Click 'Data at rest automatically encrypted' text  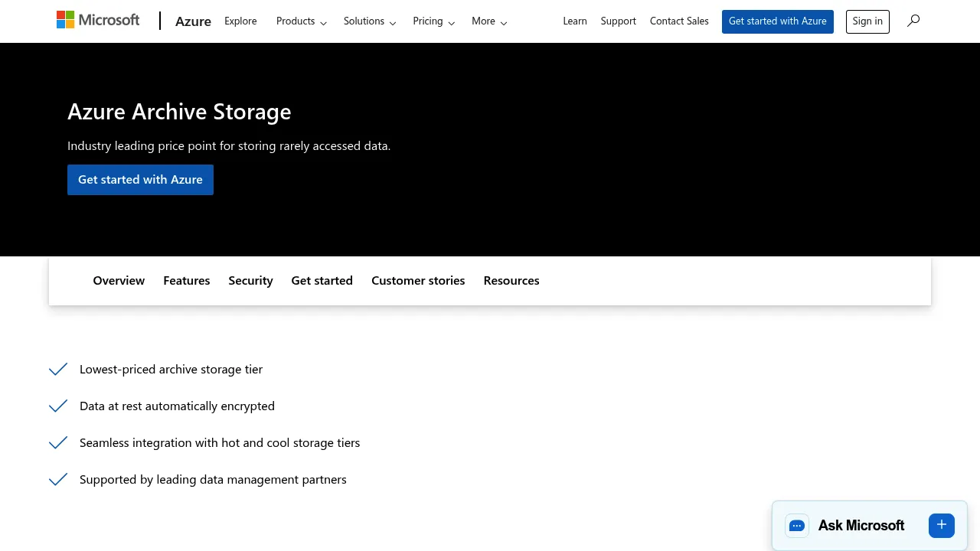coord(177,406)
